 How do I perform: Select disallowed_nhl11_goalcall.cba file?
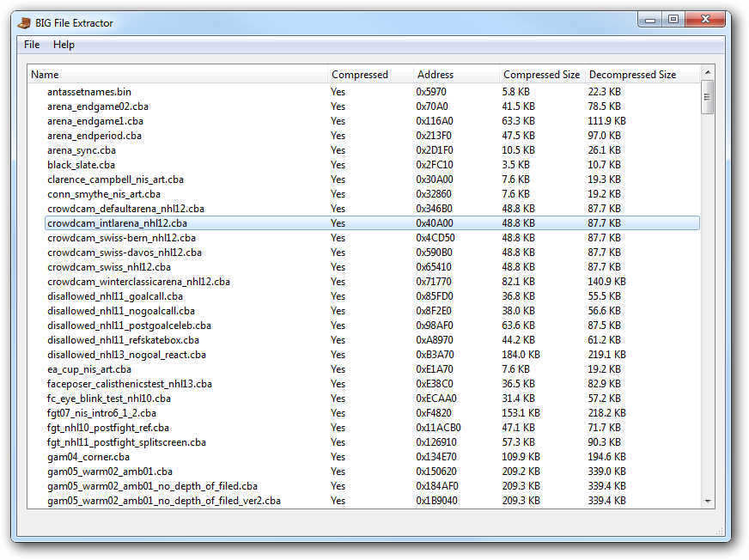coord(114,296)
